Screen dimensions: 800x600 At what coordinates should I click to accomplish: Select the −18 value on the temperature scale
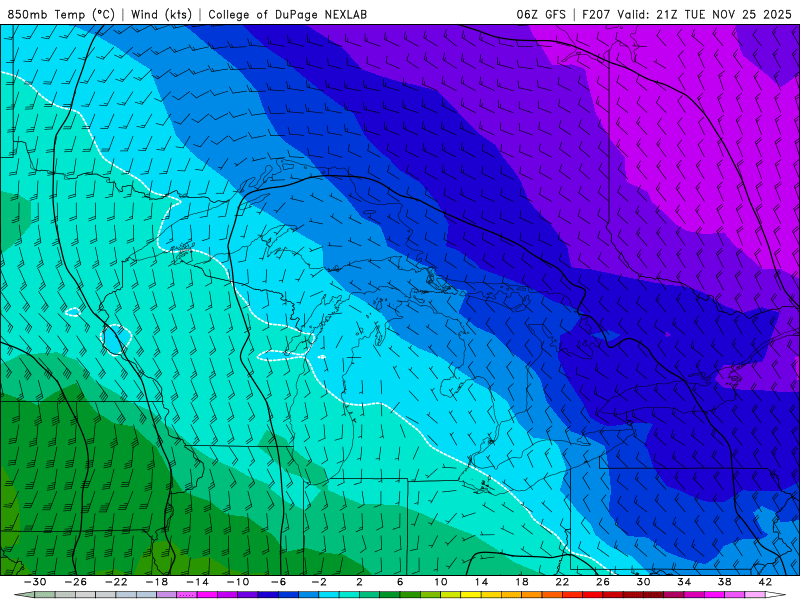tap(157, 582)
